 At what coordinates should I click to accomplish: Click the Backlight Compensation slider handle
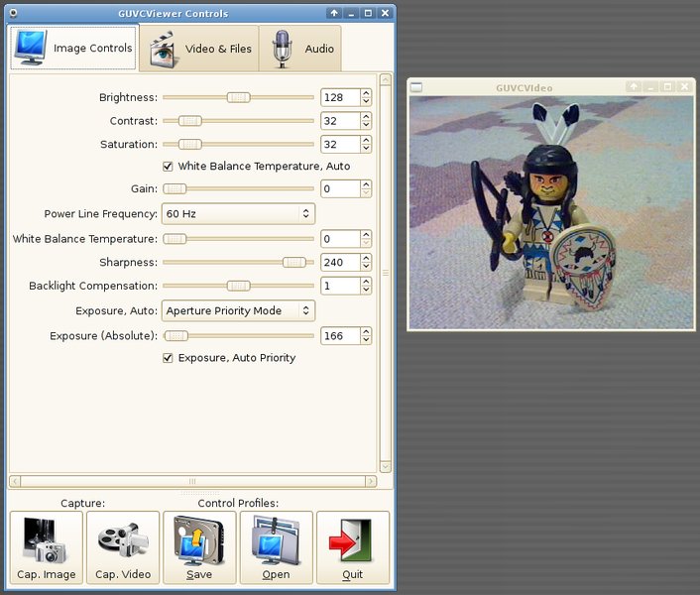(238, 286)
